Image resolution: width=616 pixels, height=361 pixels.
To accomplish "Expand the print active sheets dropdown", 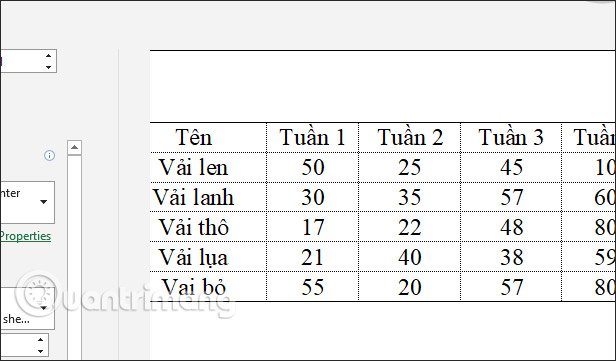I will coord(44,308).
